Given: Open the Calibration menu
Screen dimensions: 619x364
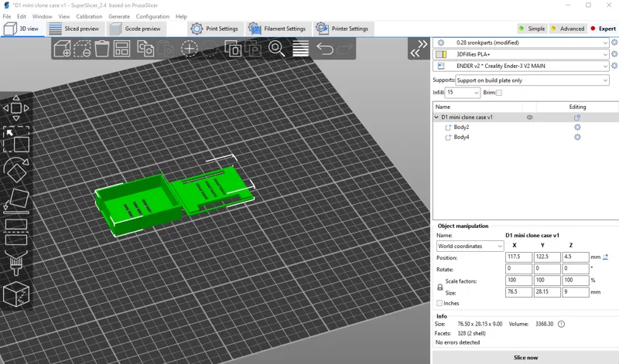Looking at the screenshot, I should 89,16.
